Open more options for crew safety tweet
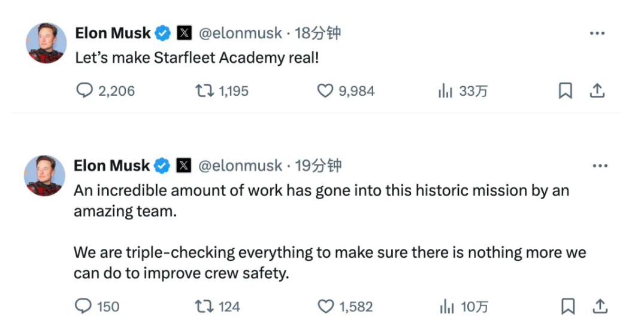644x323 pixels. (x=599, y=166)
